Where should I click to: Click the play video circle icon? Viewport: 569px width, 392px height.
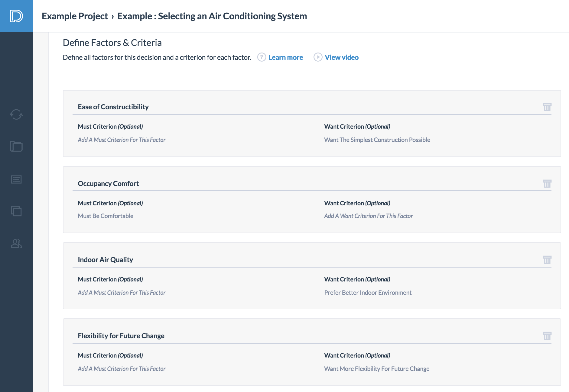tap(318, 57)
